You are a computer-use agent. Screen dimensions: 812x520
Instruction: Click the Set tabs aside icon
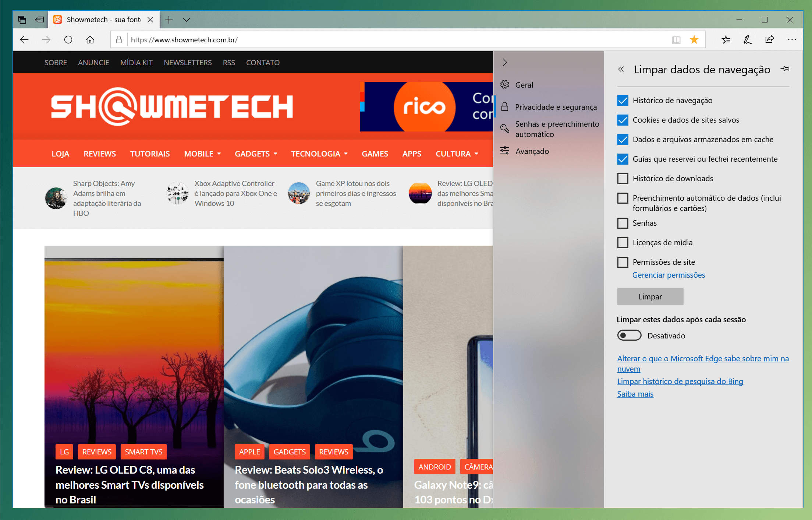39,20
